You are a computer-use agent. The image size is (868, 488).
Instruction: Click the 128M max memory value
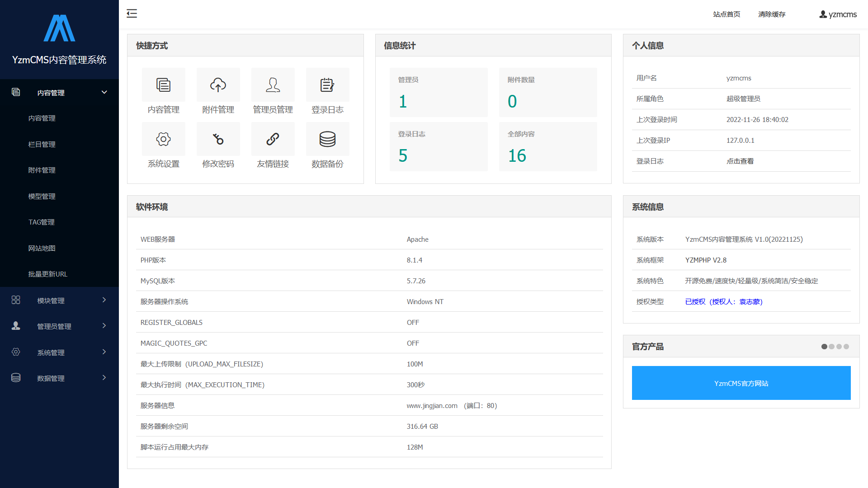415,447
